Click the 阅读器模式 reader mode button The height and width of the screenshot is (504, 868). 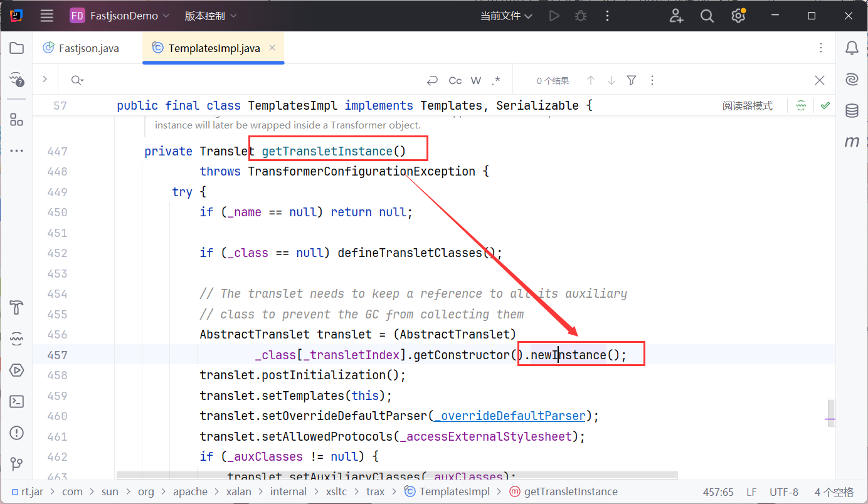coord(747,106)
